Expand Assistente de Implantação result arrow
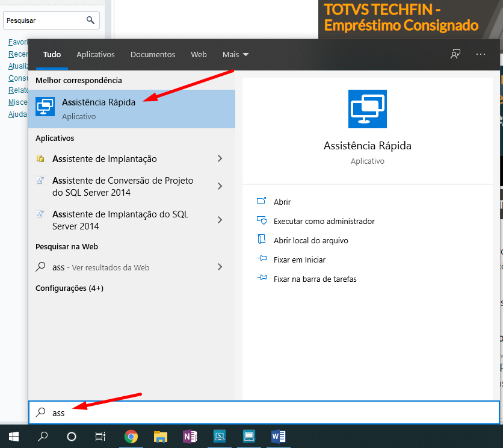The height and width of the screenshot is (448, 503). [x=220, y=158]
